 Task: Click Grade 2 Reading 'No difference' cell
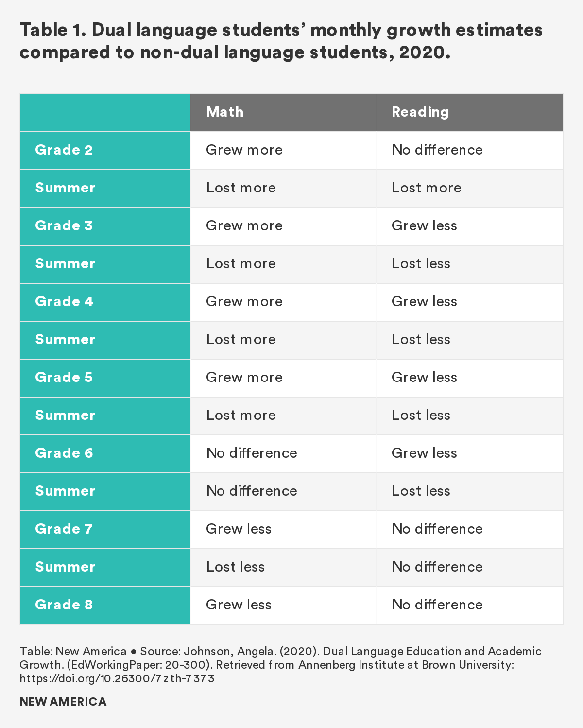click(x=437, y=150)
